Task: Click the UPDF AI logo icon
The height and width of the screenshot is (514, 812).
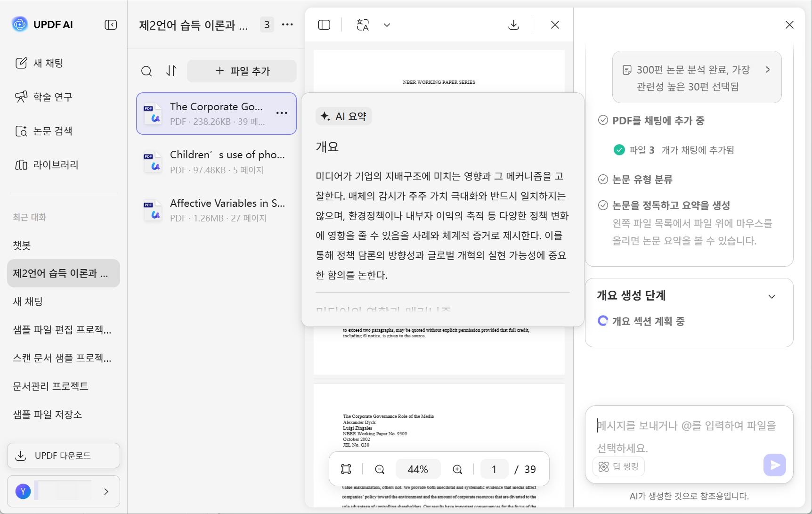Action: pos(20,24)
